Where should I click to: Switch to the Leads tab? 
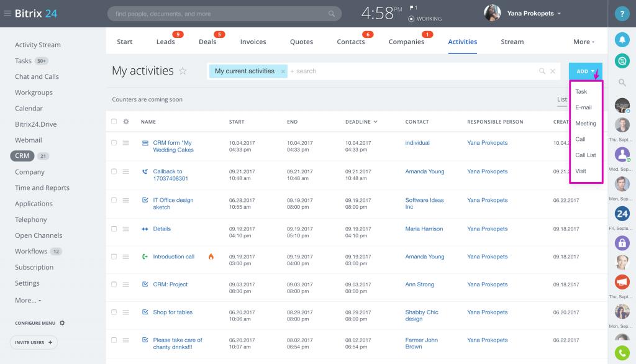165,42
